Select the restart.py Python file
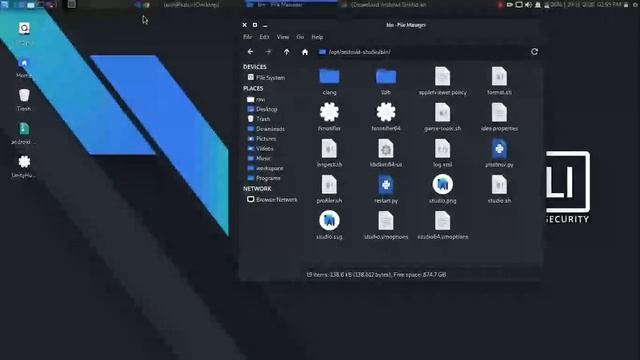The height and width of the screenshot is (360, 640). [x=386, y=189]
